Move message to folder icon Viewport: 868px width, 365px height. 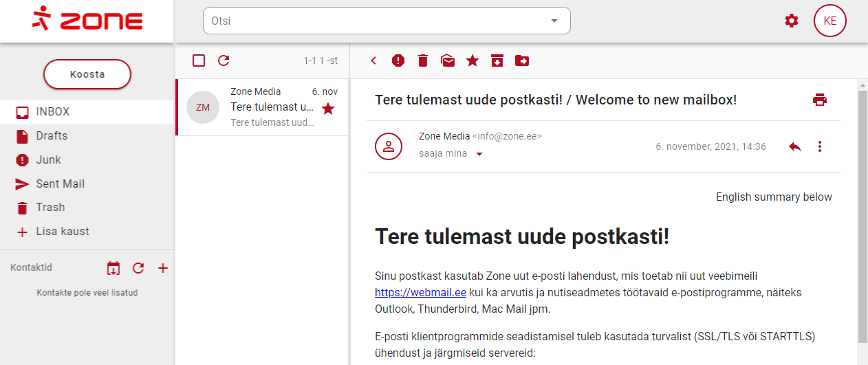(522, 60)
